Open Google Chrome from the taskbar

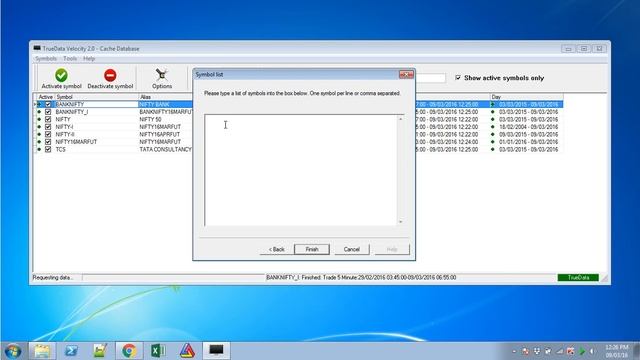129,351
